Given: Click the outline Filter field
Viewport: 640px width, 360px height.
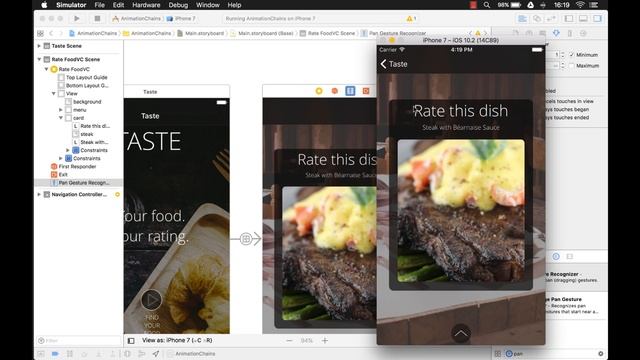Looking at the screenshot, I should click(78, 340).
